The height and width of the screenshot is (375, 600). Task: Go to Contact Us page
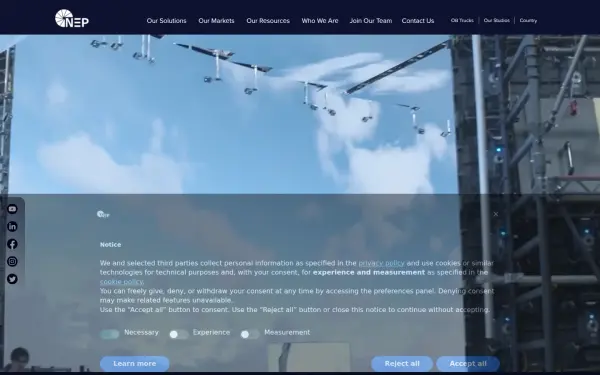click(418, 21)
